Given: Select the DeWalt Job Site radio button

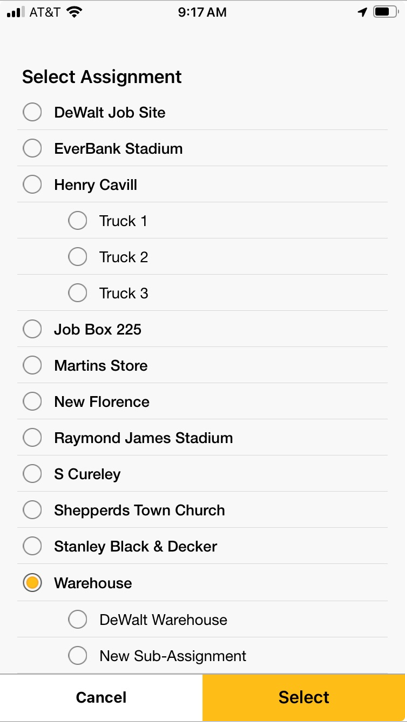Looking at the screenshot, I should [x=32, y=112].
